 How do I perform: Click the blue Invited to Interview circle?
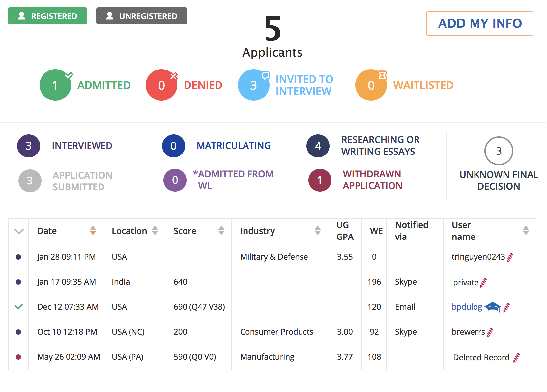pyautogui.click(x=253, y=85)
